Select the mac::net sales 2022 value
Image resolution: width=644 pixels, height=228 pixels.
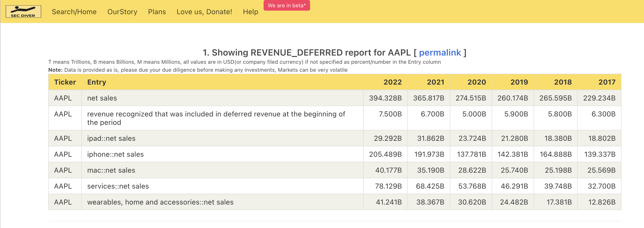pos(388,170)
